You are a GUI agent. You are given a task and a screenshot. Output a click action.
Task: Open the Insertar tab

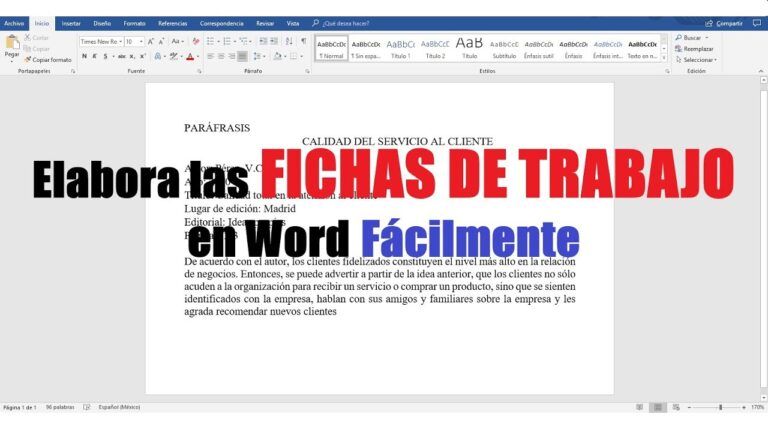pyautogui.click(x=71, y=22)
